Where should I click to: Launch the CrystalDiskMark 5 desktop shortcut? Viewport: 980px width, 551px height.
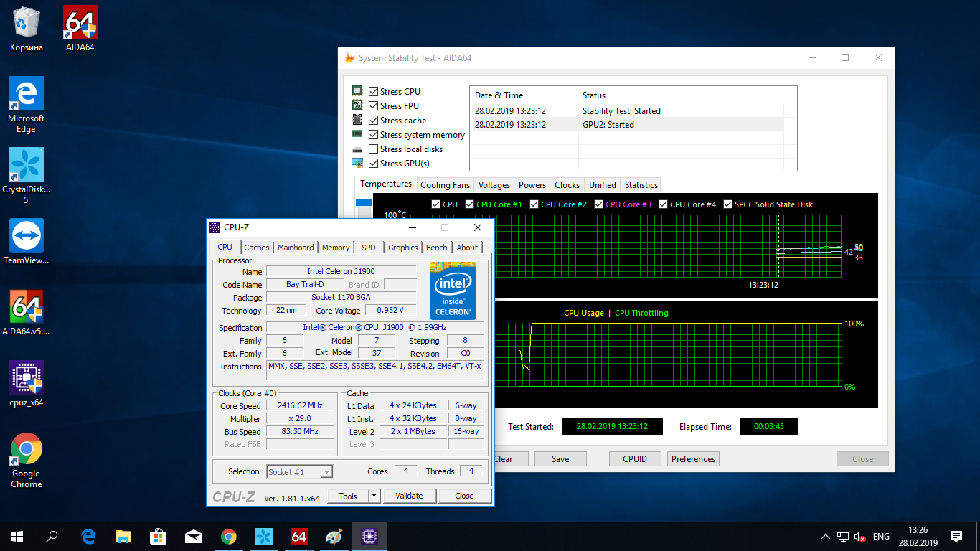pos(27,176)
